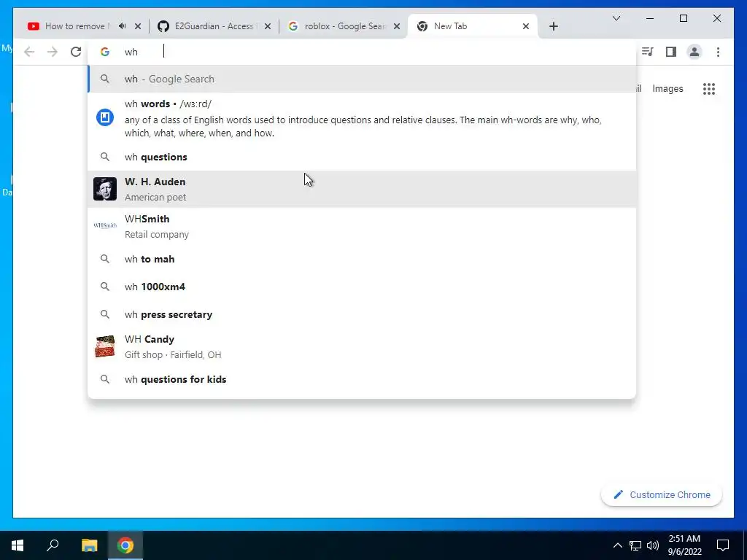
Task: Pick the WHSmith retail company suggestion
Action: [362, 226]
